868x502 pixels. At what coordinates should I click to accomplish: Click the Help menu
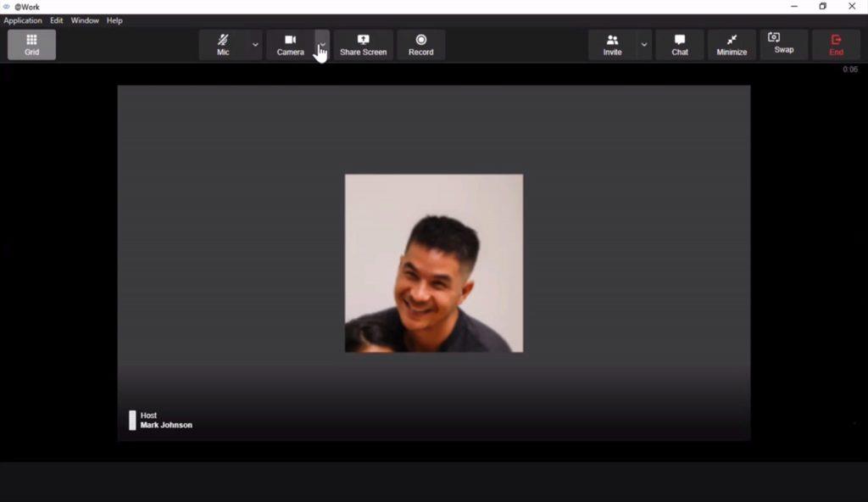point(114,20)
